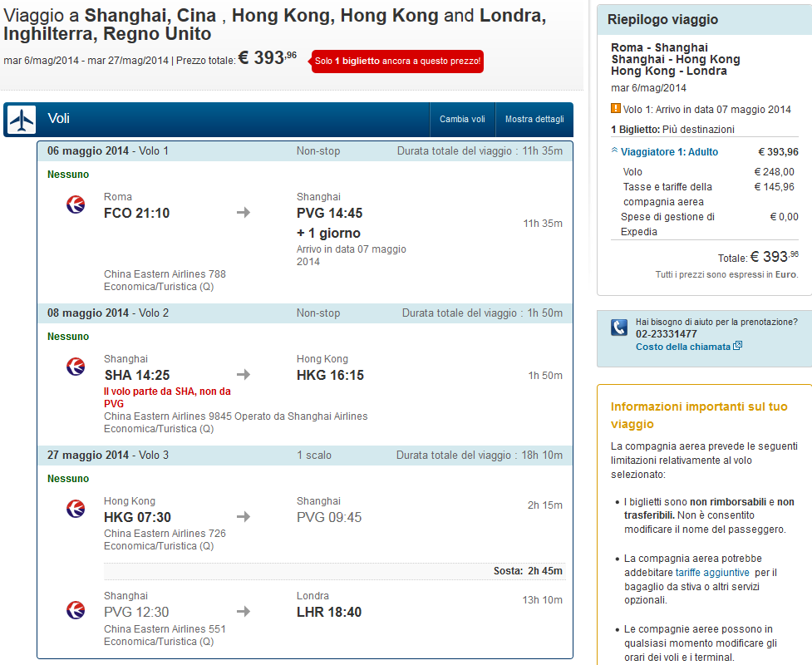Open Mostra dettagli in flights header
Viewport: 812px width, 665px height.
tap(534, 119)
